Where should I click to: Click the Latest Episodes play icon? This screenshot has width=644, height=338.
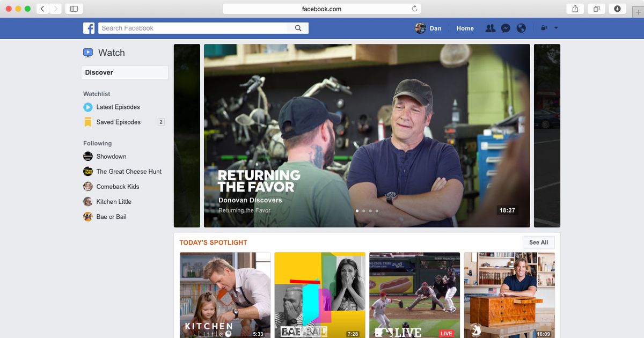(x=88, y=107)
